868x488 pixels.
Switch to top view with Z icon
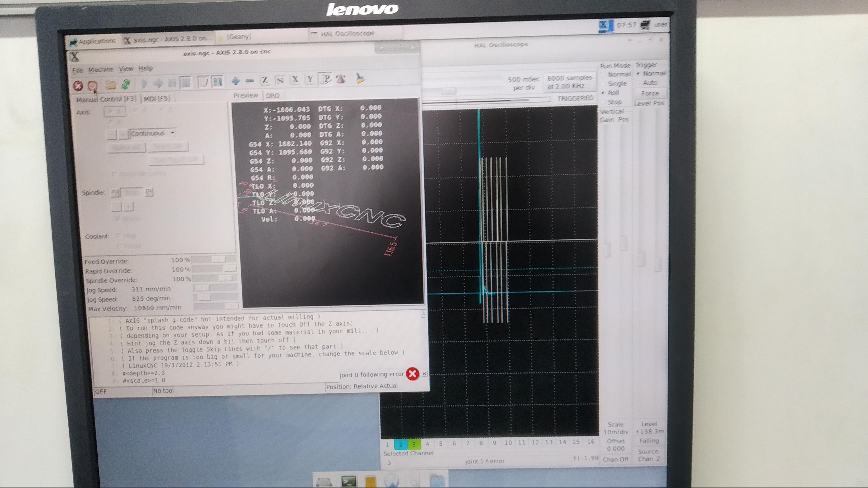[x=265, y=80]
